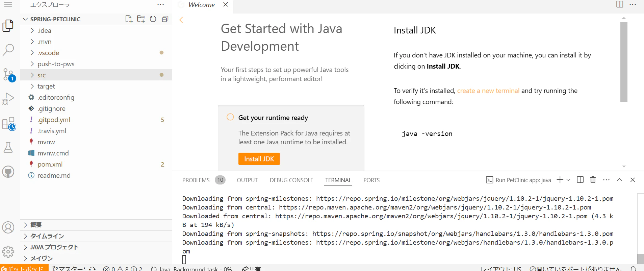
Task: Expand the メイヴン section
Action: [x=96, y=258]
